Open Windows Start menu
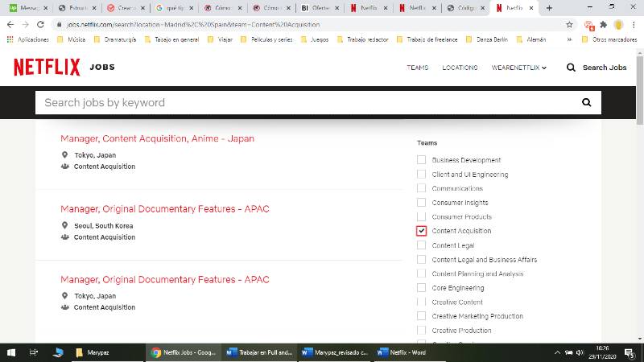The image size is (644, 362). 11,352
